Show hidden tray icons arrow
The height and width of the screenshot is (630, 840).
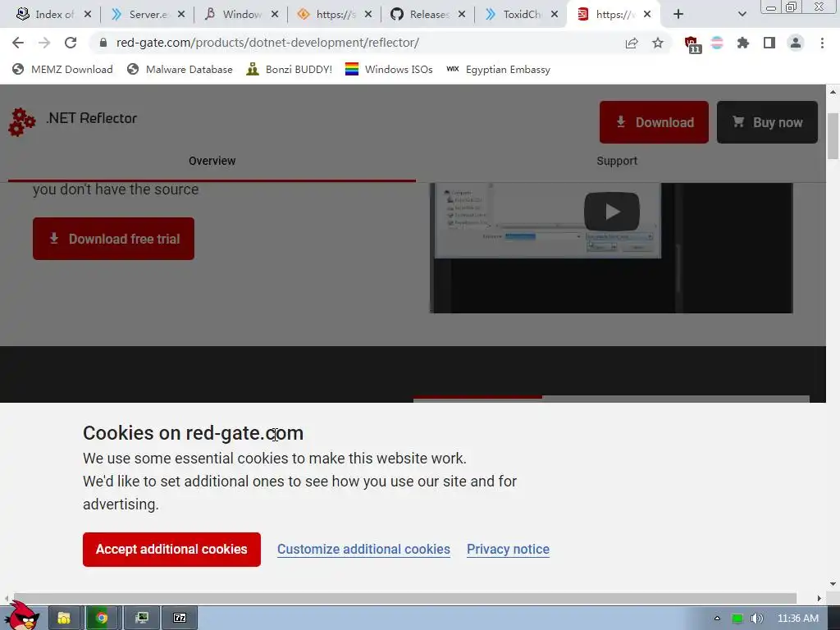717,619
